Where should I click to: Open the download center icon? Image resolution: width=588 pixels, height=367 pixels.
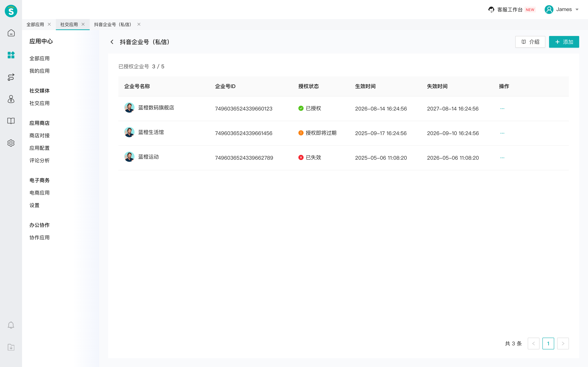pos(11,347)
